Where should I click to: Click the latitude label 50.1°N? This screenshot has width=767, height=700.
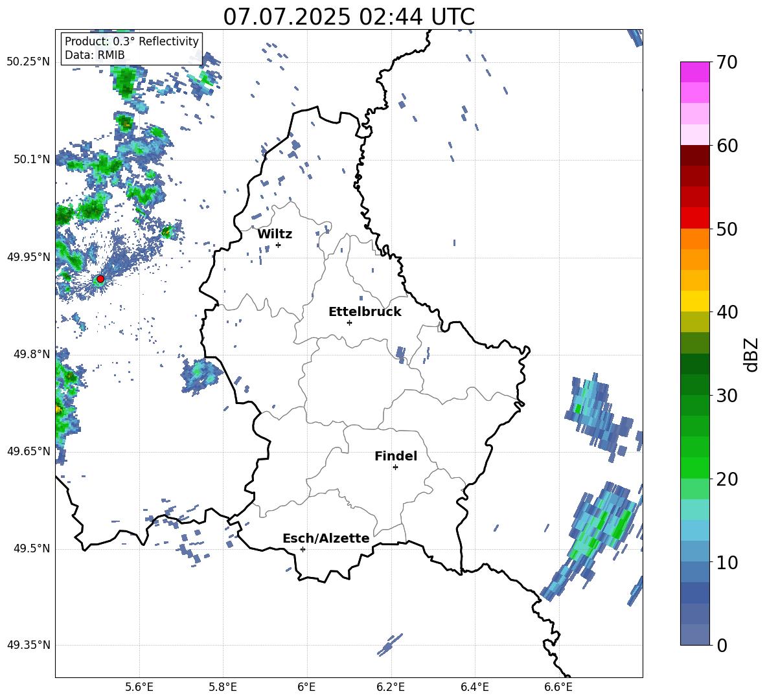coord(32,159)
